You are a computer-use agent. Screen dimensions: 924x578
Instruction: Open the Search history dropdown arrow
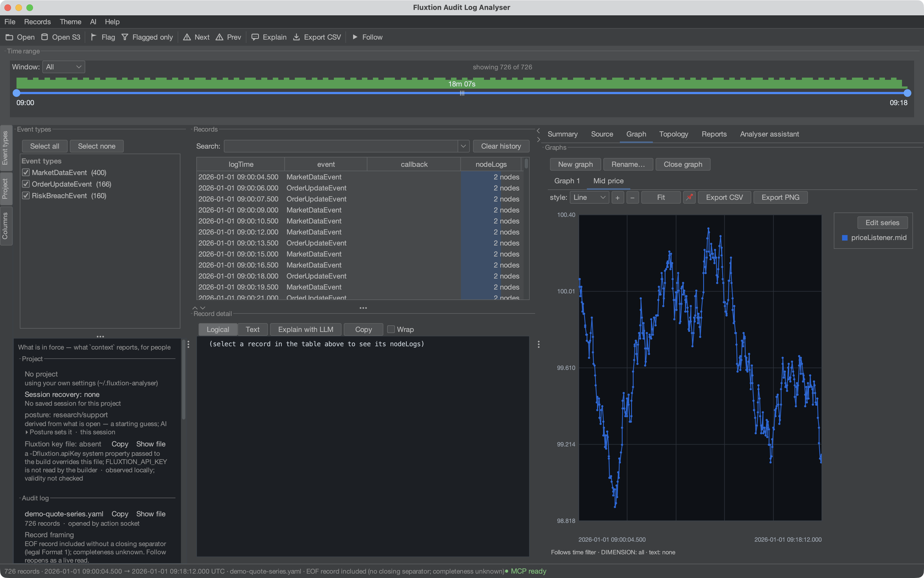click(x=463, y=146)
